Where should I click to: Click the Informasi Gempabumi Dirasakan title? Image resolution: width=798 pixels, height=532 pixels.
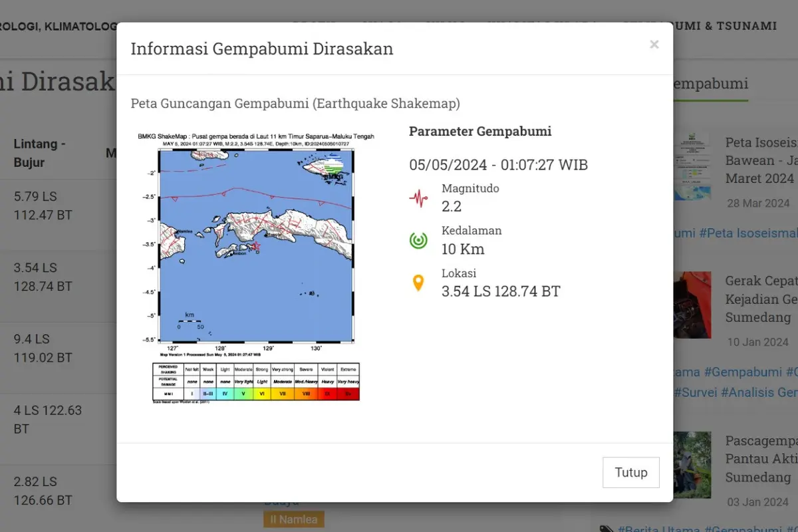pos(262,49)
